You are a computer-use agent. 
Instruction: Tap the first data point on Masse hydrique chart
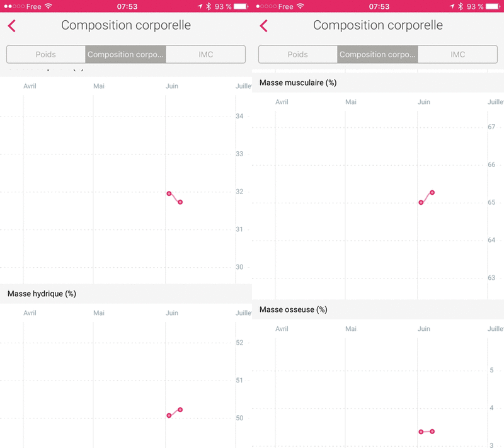pos(169,415)
